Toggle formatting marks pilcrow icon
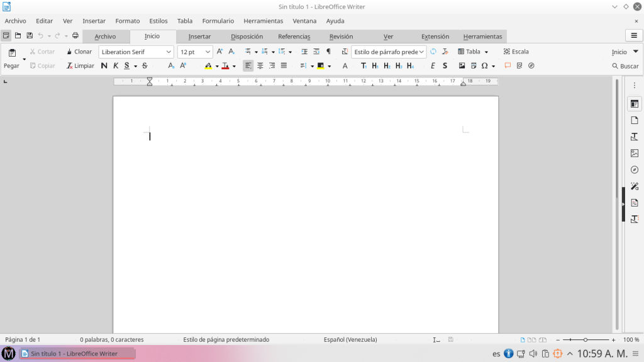 (328, 52)
